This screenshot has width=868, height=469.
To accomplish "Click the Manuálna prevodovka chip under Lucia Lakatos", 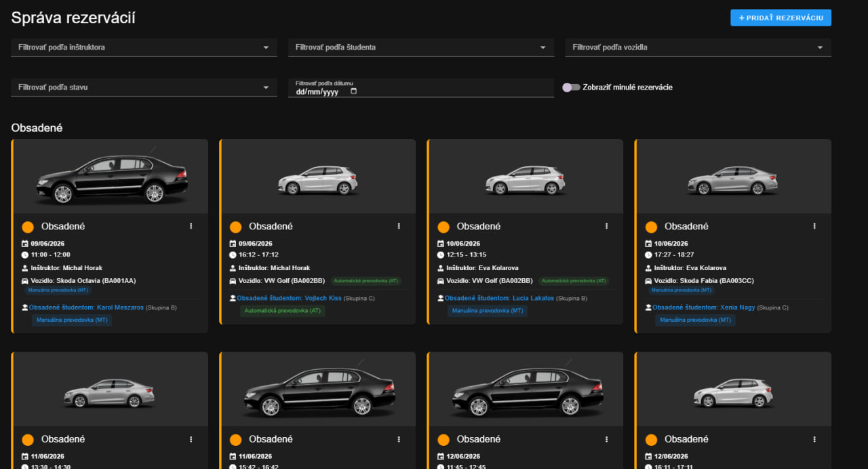I will tap(488, 311).
